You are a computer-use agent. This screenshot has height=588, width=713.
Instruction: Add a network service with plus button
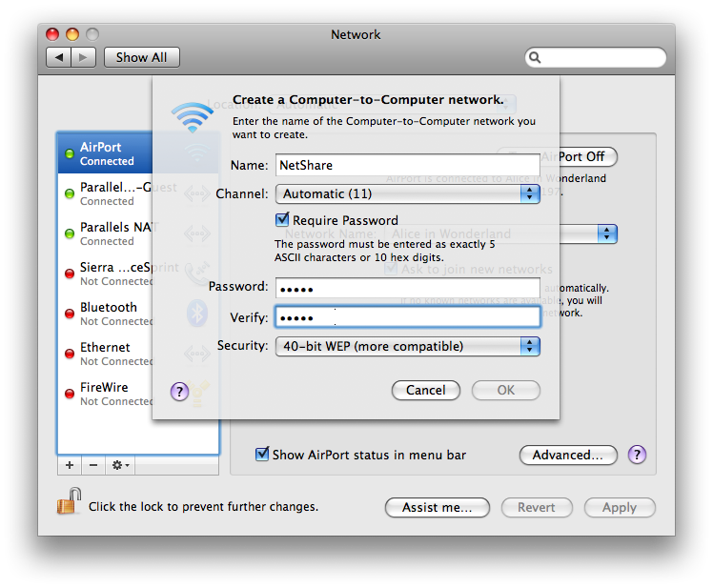70,465
